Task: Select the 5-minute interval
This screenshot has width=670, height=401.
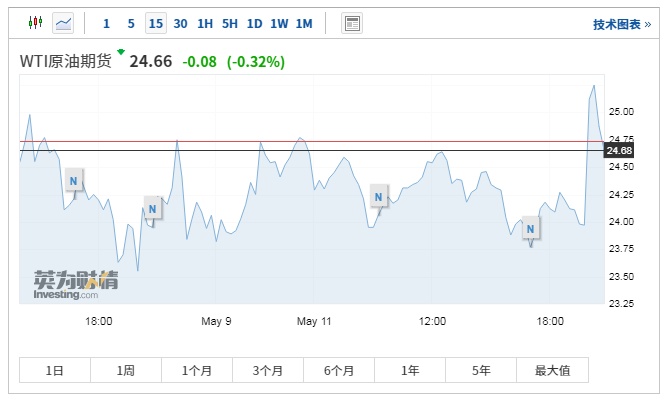Action: 131,23
